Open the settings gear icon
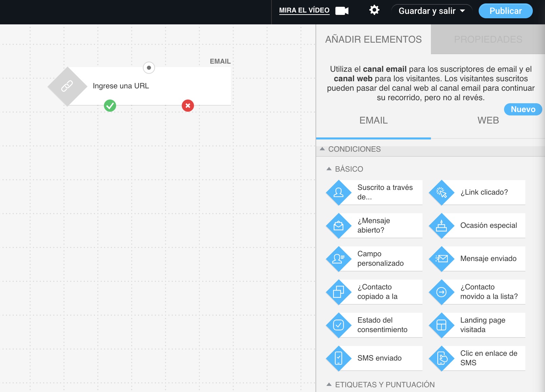545x392 pixels. [x=374, y=10]
